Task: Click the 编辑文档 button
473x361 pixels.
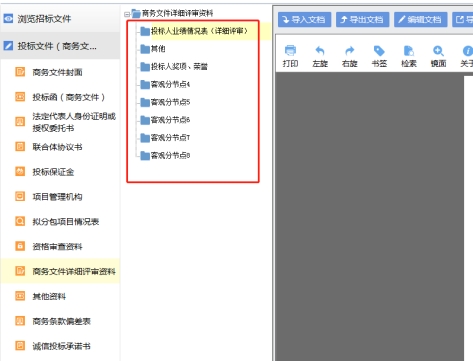Action: [x=420, y=20]
